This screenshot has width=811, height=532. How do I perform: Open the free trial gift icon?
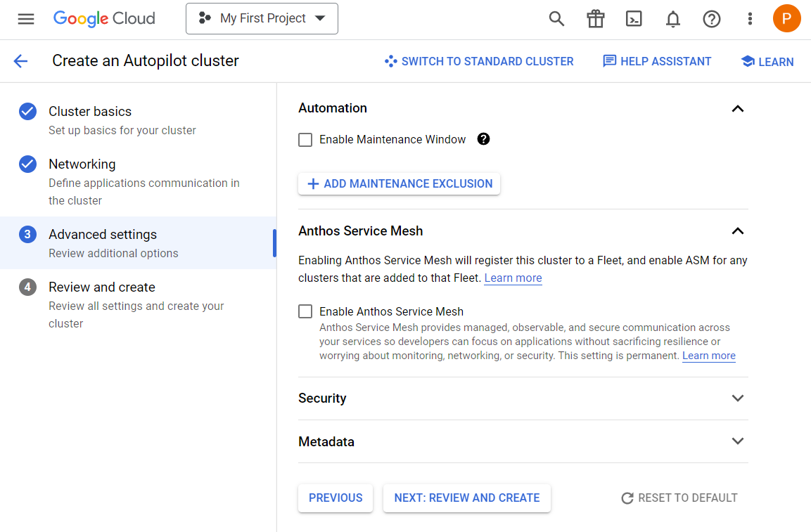coord(595,19)
